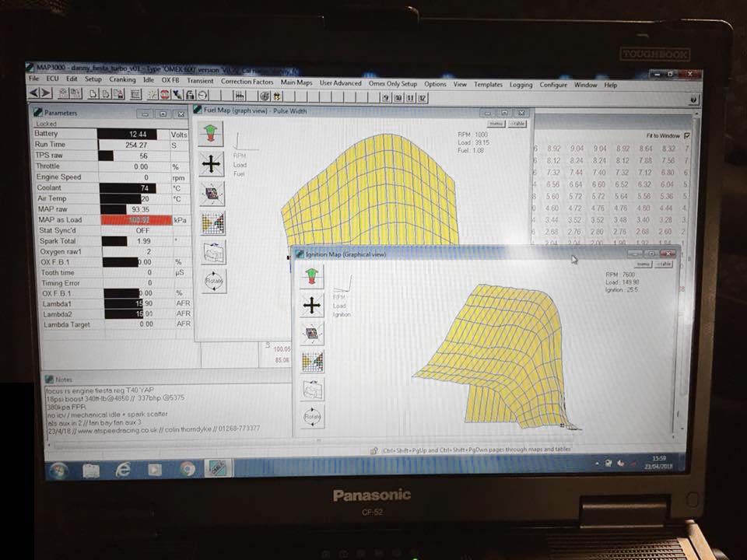Open the Main Maps menu

click(x=296, y=82)
